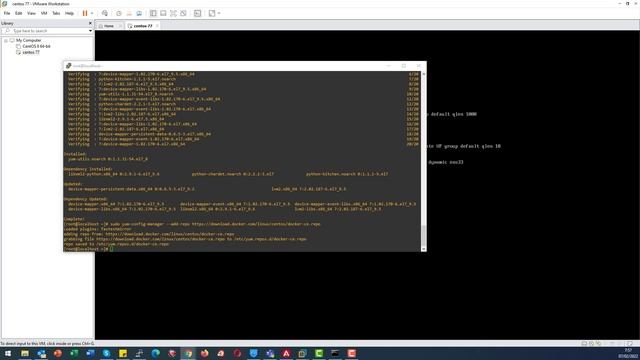Image resolution: width=640 pixels, height=360 pixels.
Task: Open Firefox from the taskbar
Action: coord(204,353)
